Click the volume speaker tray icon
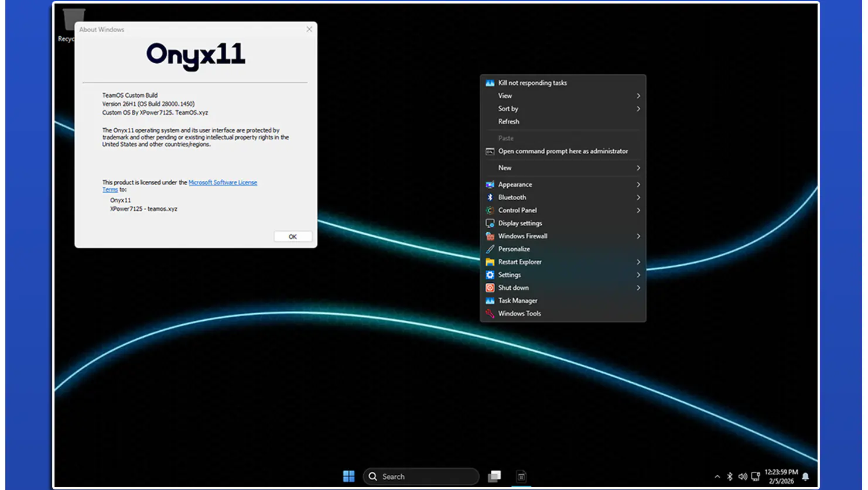This screenshot has width=868, height=490. click(743, 477)
